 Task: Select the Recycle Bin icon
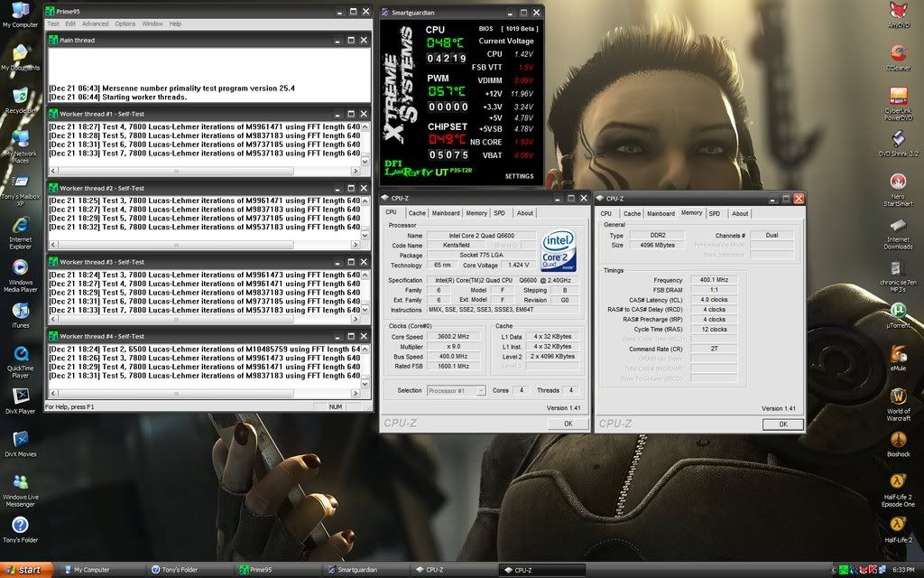click(x=20, y=100)
